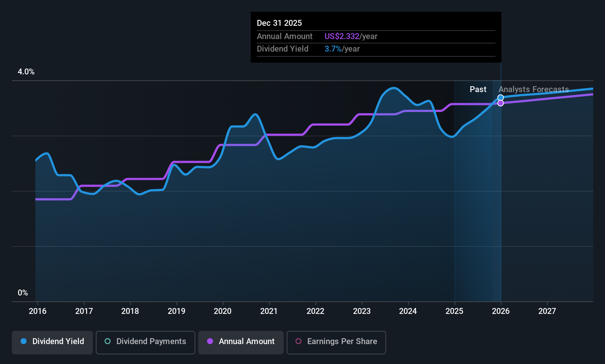
Task: Click the 2020 x-axis year label
Action: [223, 311]
